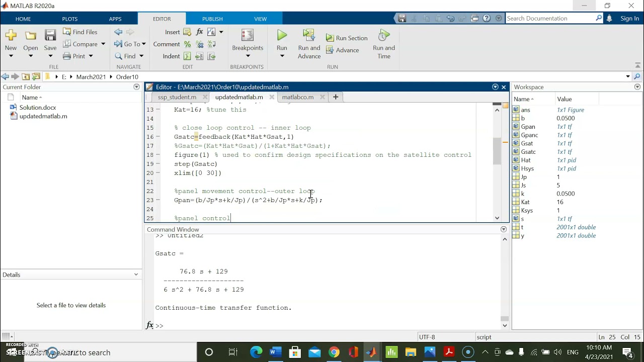Screen dimensions: 644x362
Task: Click the Advance button
Action: [x=343, y=50]
